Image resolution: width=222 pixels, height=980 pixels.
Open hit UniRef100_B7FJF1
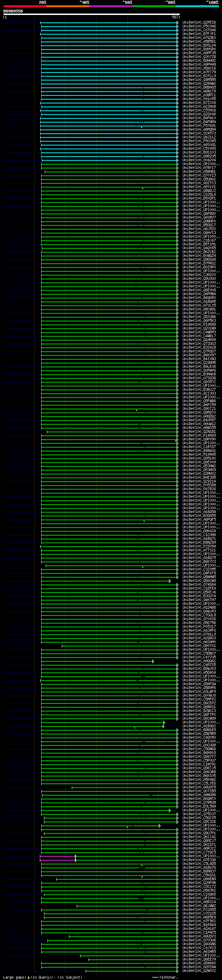[x=199, y=34]
